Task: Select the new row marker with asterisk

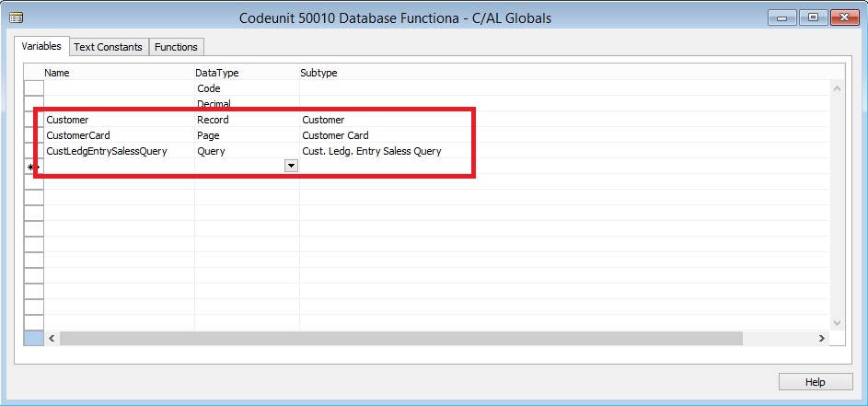Action: 32,168
